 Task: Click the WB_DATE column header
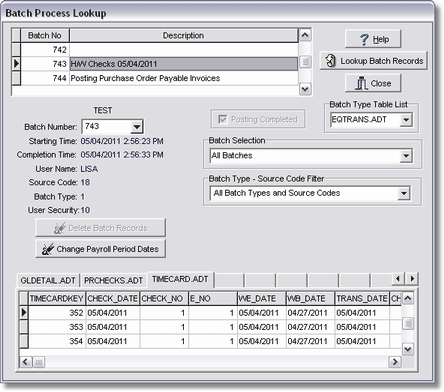[310, 299]
